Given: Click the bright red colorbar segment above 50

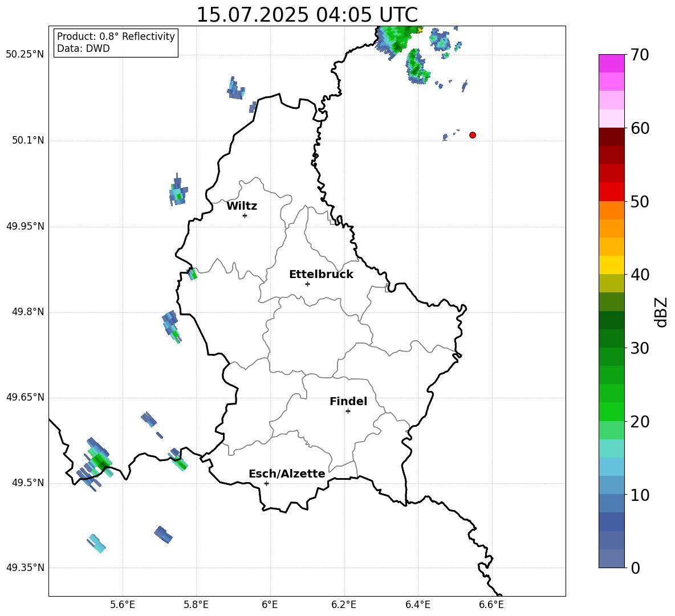Looking at the screenshot, I should (611, 192).
